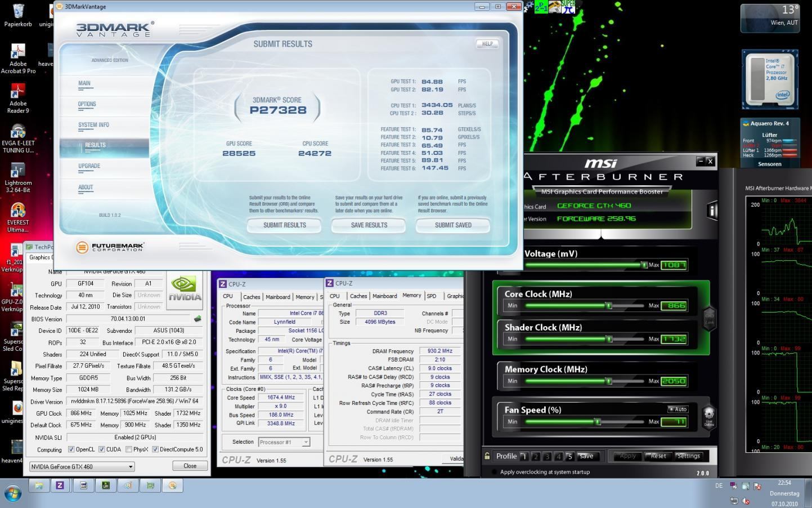812x508 pixels.
Task: Toggle CUDA checkbox in GPU-Z
Action: (x=101, y=449)
